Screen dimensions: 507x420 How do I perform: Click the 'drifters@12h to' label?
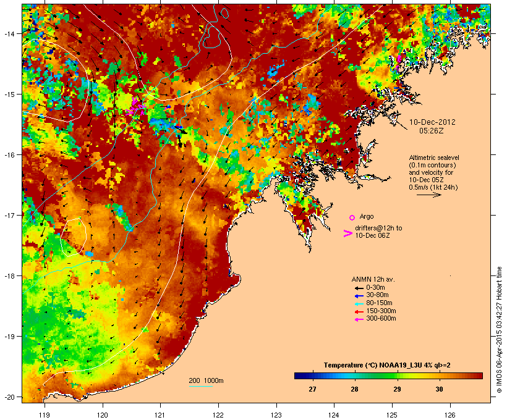coord(378,228)
